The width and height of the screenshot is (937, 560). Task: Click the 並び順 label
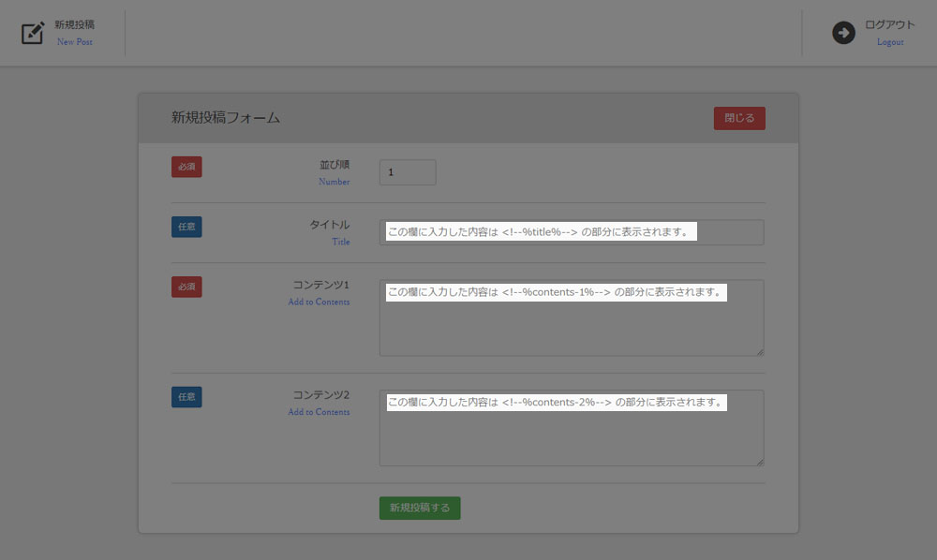click(335, 165)
